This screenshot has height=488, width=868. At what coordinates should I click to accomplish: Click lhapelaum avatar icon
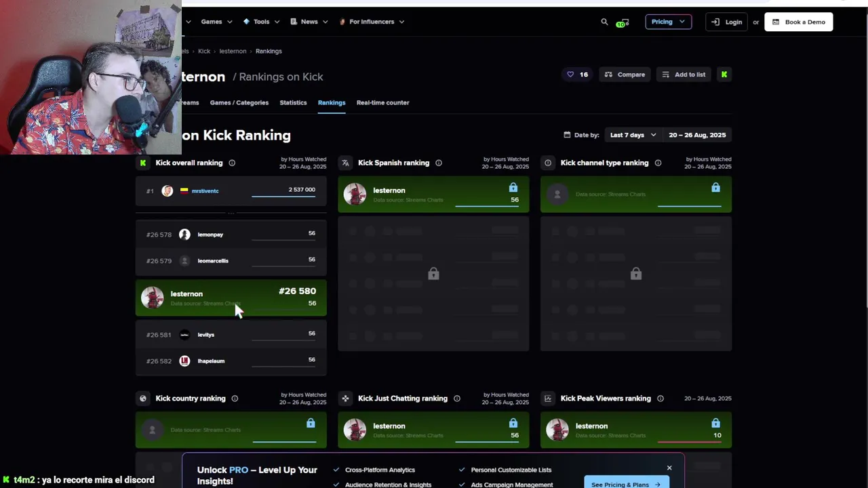click(184, 361)
